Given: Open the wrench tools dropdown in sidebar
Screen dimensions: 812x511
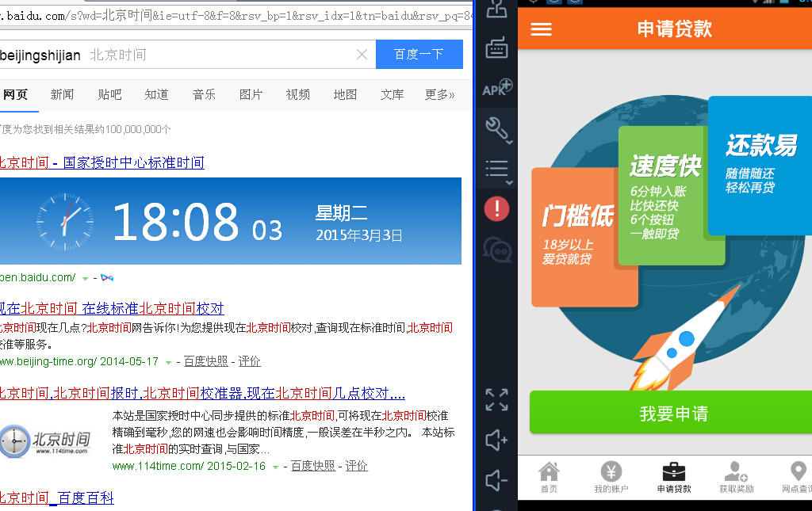Looking at the screenshot, I should tap(498, 130).
